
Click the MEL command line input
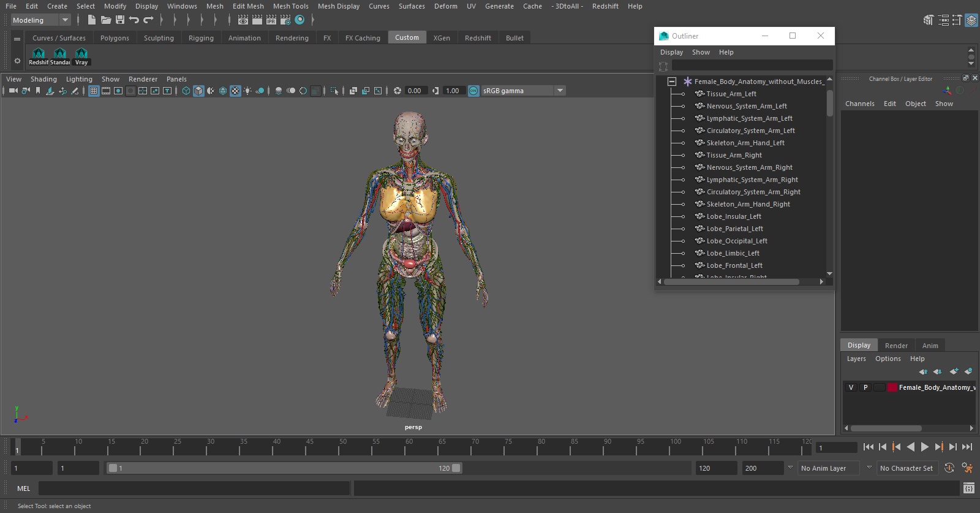pos(194,488)
